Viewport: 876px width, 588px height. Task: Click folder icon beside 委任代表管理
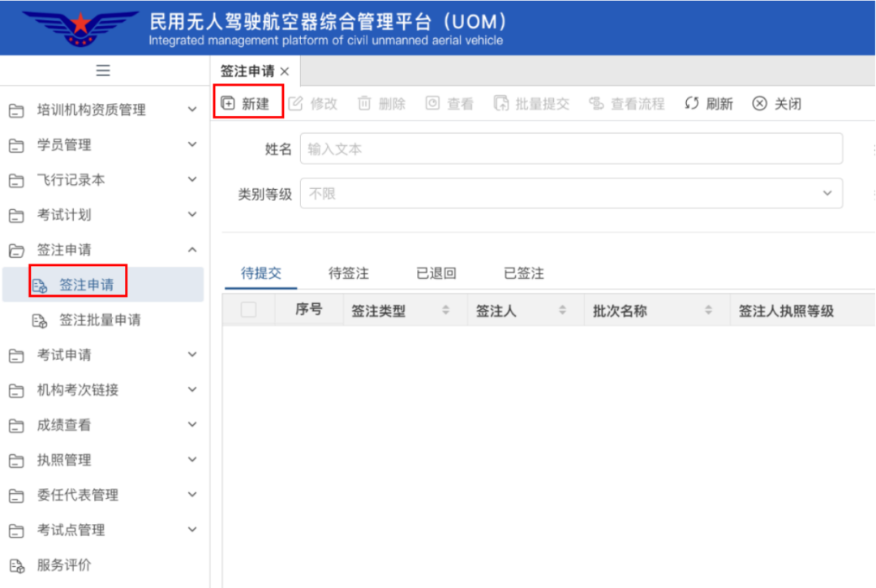point(17,496)
